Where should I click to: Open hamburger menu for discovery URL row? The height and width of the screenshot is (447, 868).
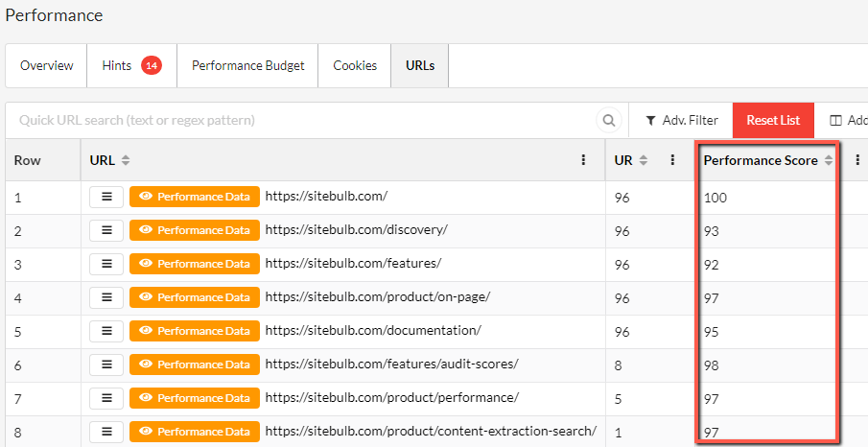(x=106, y=230)
